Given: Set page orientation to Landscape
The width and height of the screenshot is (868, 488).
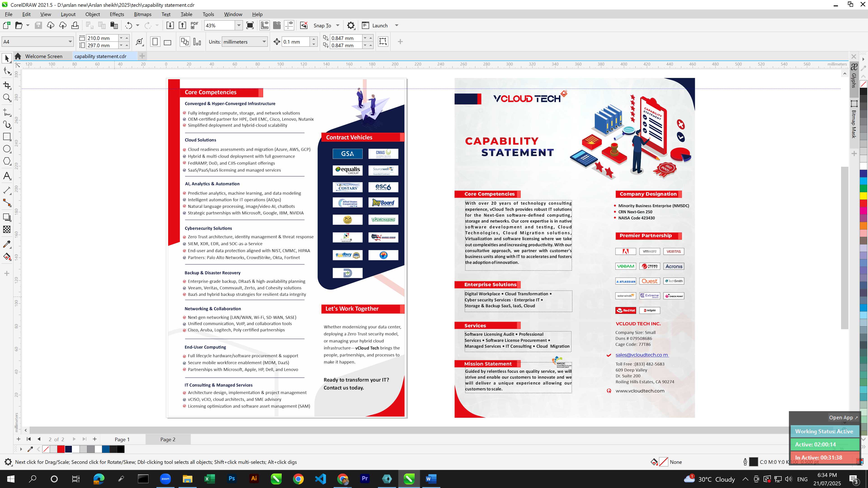Looking at the screenshot, I should click(x=167, y=42).
